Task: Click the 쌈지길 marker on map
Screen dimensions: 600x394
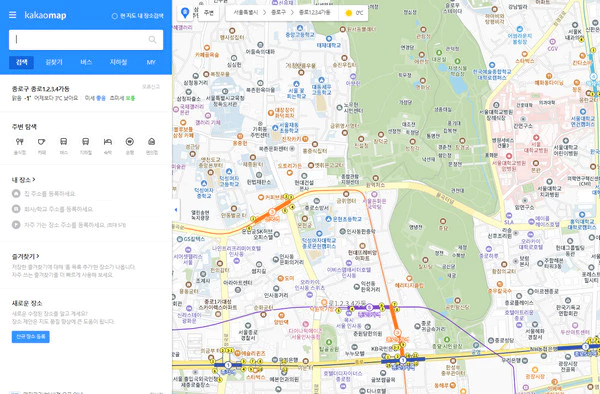Action: click(x=259, y=264)
